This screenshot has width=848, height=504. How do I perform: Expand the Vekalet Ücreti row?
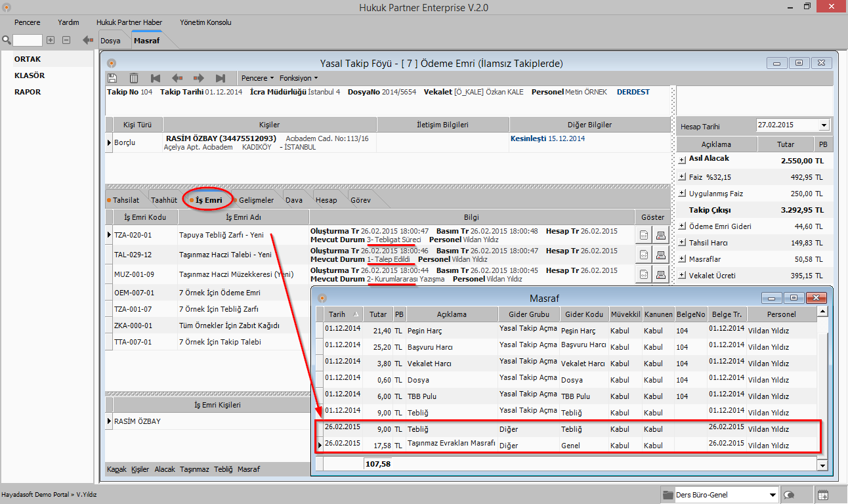(x=683, y=276)
